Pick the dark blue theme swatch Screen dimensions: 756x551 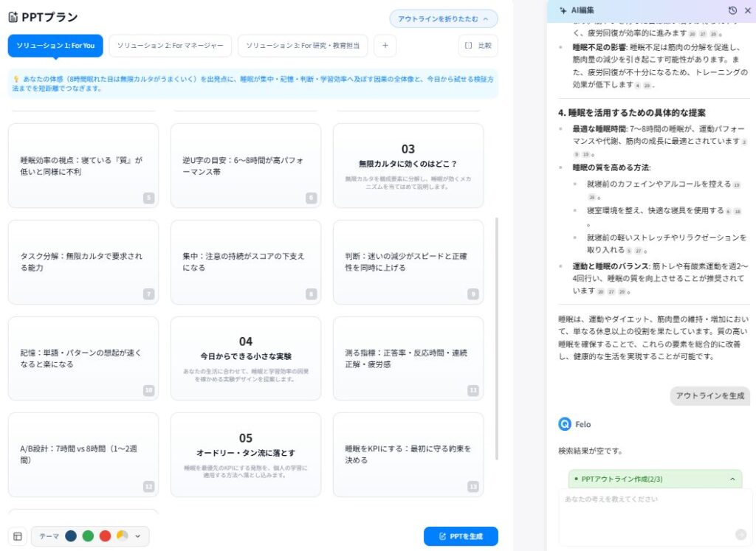71,536
